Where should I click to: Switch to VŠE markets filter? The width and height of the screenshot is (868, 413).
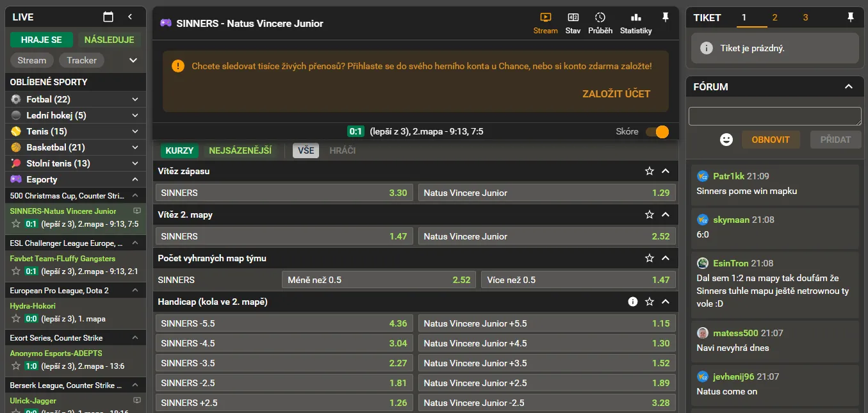[306, 150]
